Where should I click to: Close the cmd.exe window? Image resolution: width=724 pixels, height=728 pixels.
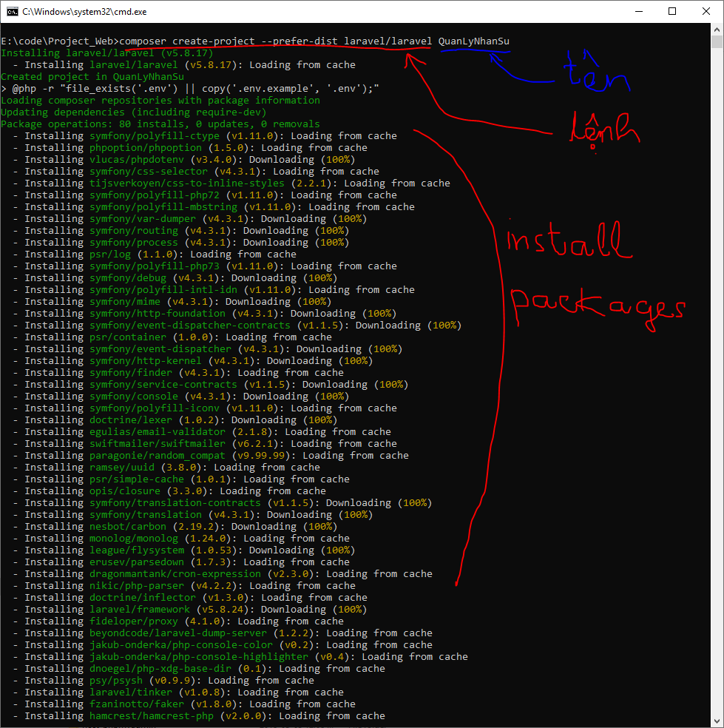click(x=706, y=12)
